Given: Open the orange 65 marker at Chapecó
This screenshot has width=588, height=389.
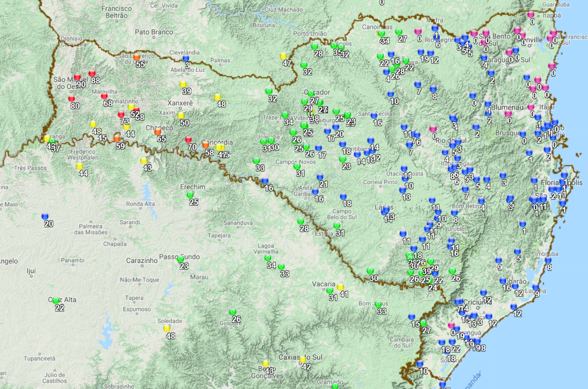Looking at the screenshot, I should (x=158, y=132).
